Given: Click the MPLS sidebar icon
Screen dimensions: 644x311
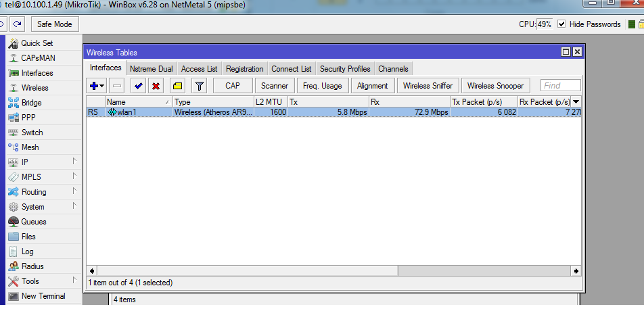Looking at the screenshot, I should pos(14,177).
